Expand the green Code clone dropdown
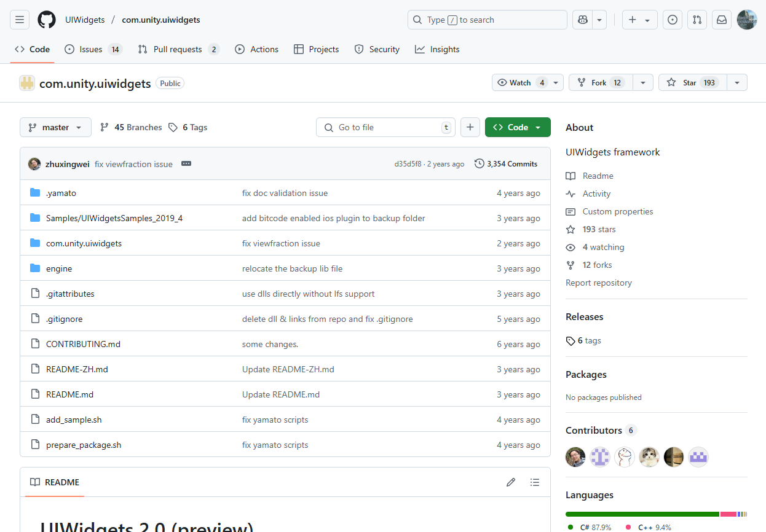Screen dimensions: 766x532 518,127
